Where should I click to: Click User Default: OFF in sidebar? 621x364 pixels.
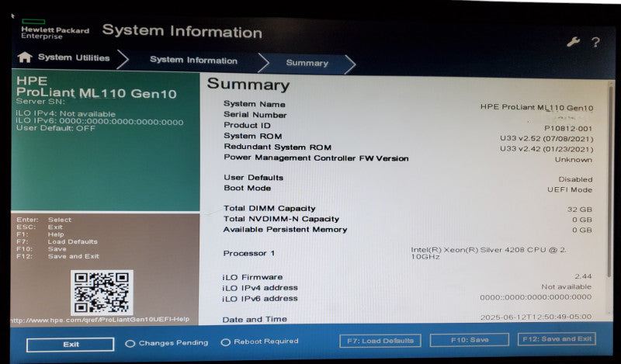(x=56, y=128)
